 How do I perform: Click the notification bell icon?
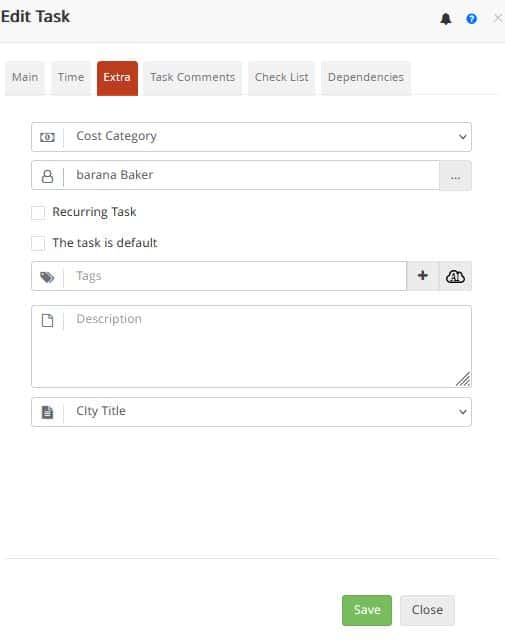[x=446, y=19]
